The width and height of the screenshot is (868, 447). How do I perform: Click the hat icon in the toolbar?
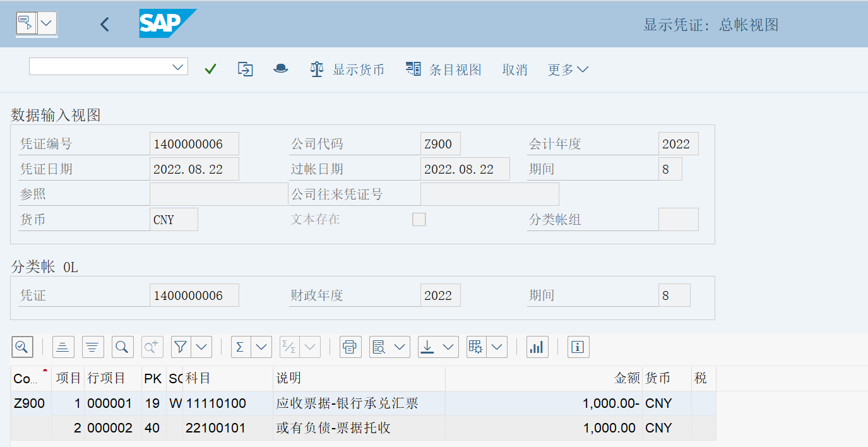tap(280, 69)
